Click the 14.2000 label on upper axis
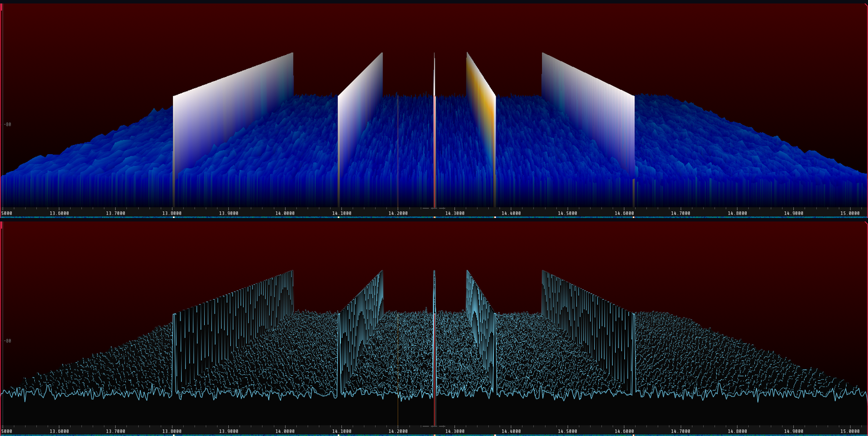 pyautogui.click(x=399, y=213)
